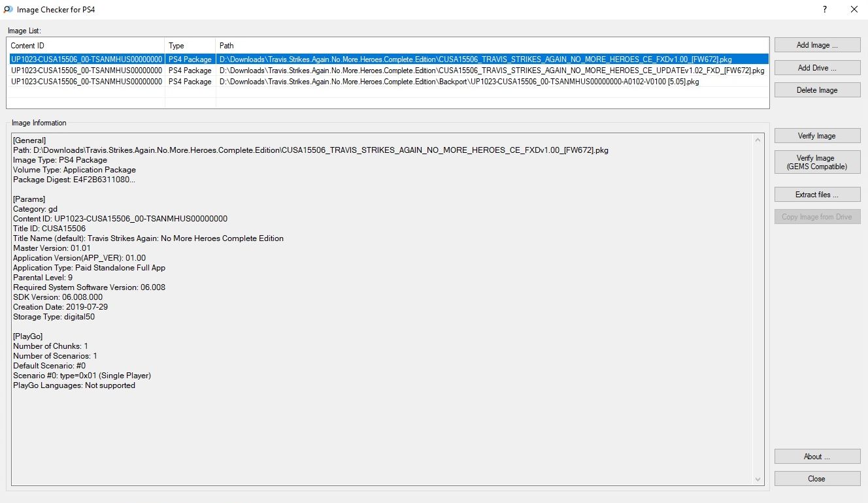Click the up arrow of the info scrollbar
This screenshot has height=503, width=868.
(x=758, y=140)
